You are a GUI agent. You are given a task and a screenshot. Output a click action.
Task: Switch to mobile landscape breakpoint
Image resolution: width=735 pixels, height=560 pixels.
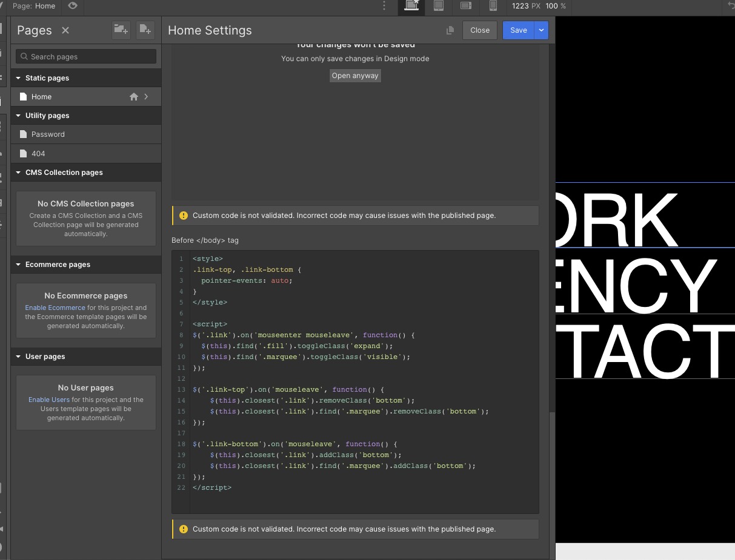(466, 6)
